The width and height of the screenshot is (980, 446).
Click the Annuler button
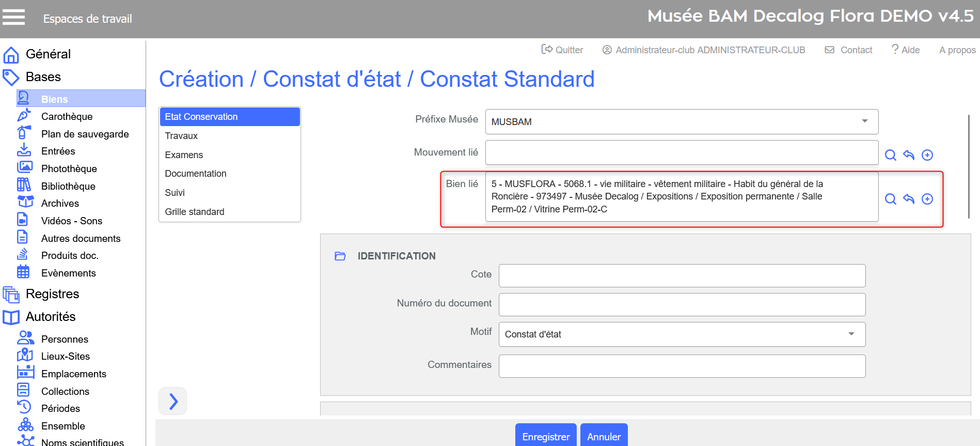point(604,436)
